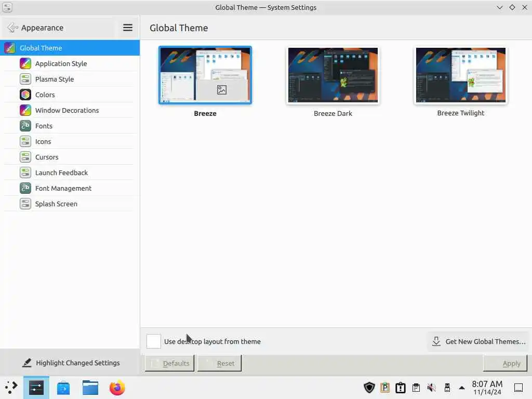Launch Firefox from the taskbar
532x399 pixels.
coord(117,388)
